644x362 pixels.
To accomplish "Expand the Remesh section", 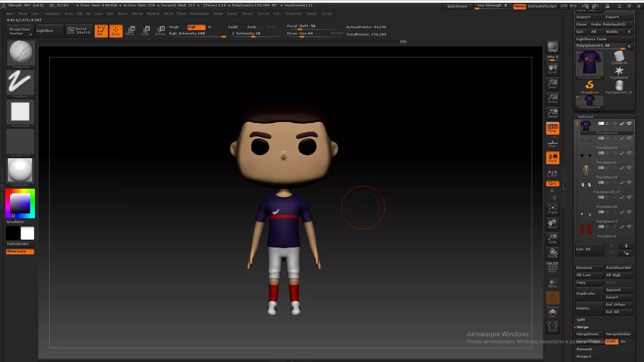I will [x=584, y=349].
